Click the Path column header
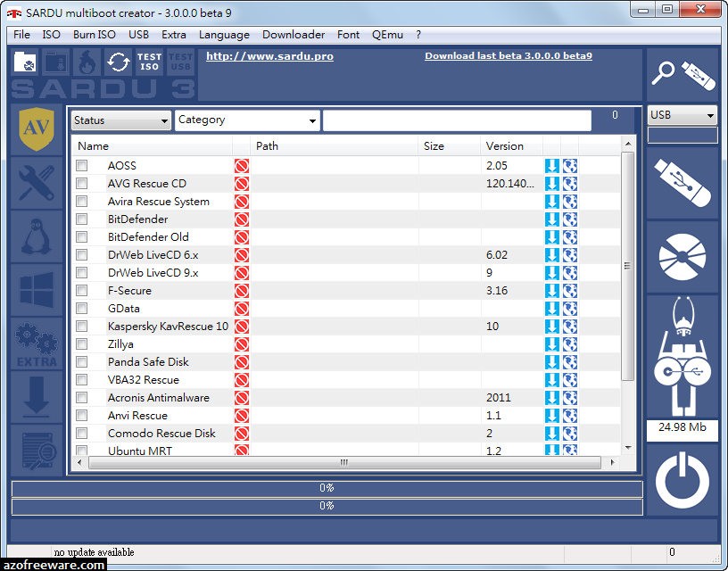The width and height of the screenshot is (728, 571). coord(335,145)
